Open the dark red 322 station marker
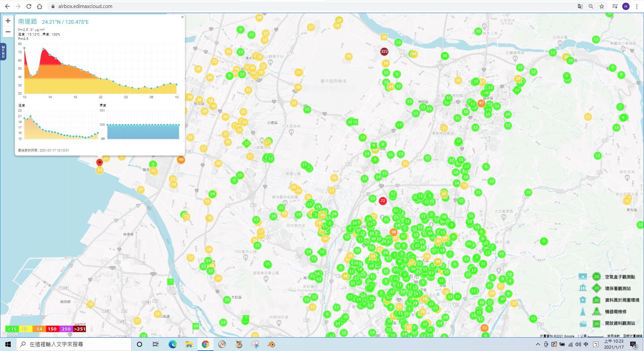 pos(384,51)
